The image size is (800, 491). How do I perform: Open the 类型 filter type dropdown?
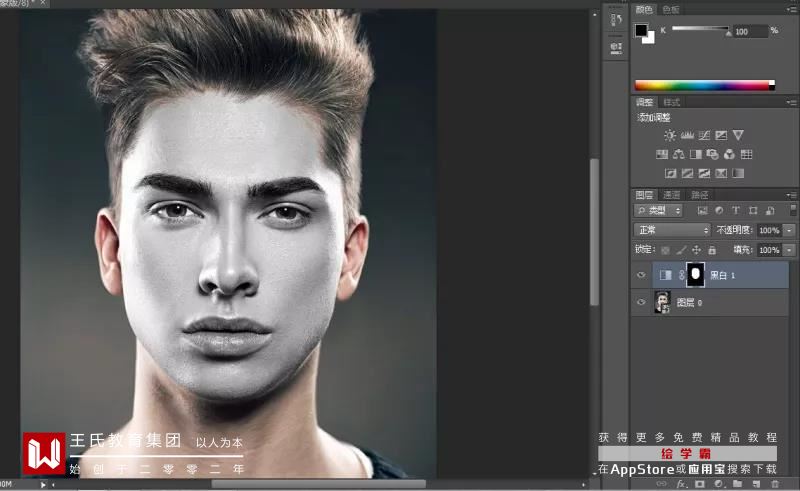(x=659, y=210)
